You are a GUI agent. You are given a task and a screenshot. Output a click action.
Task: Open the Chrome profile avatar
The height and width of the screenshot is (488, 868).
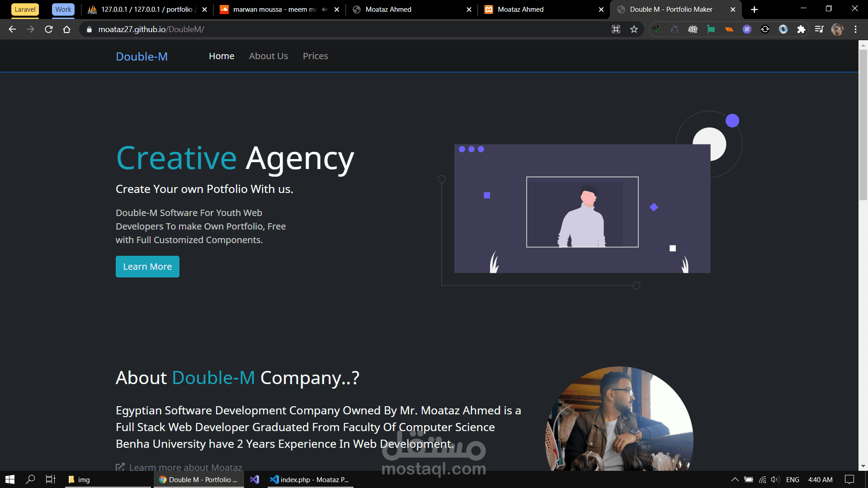[x=837, y=29]
